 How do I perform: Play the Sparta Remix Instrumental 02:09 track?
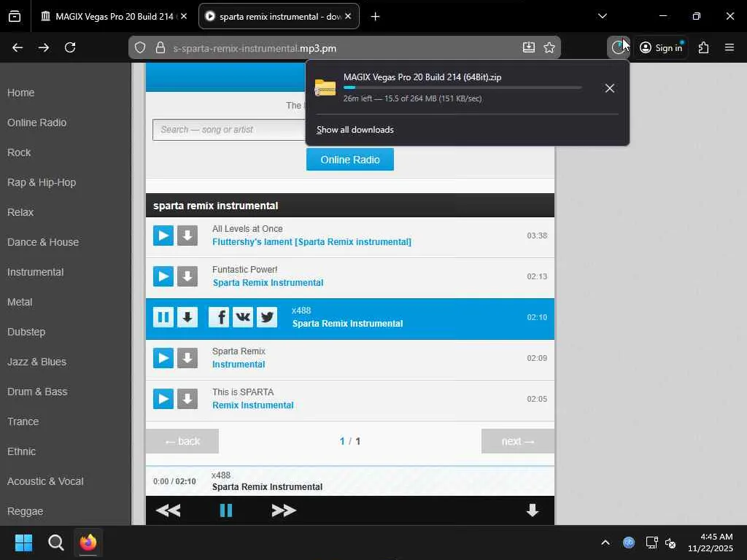163,358
